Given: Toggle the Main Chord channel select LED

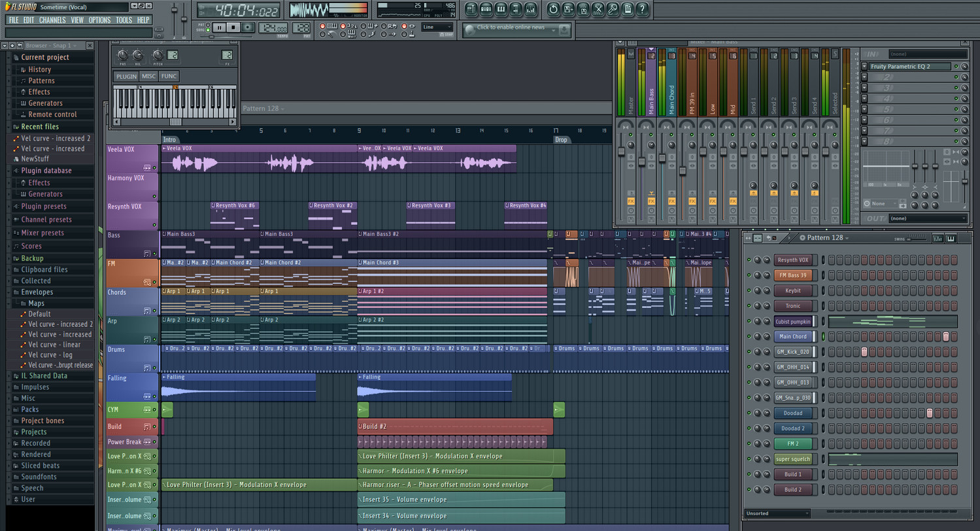Looking at the screenshot, I should [823, 337].
